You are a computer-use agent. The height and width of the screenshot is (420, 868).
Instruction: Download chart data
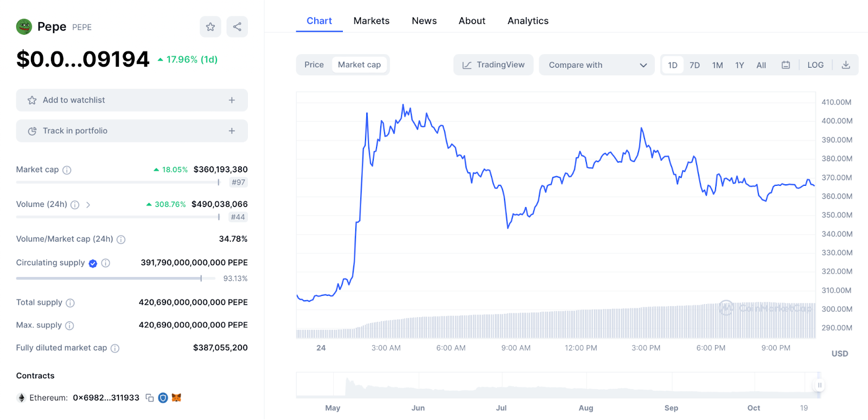pyautogui.click(x=846, y=65)
